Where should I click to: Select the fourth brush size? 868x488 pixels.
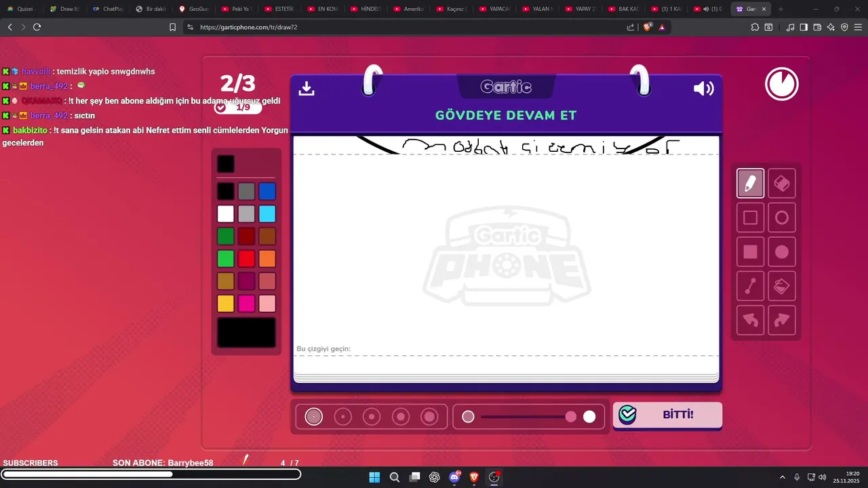401,417
